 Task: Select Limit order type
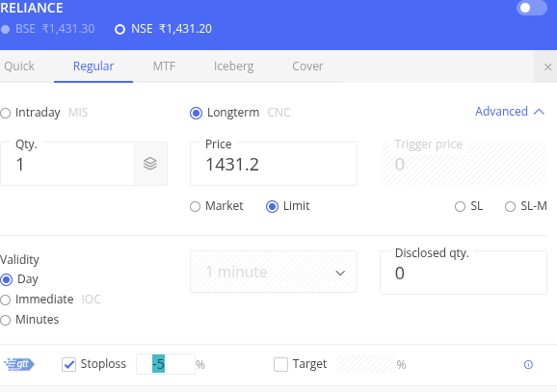point(272,207)
